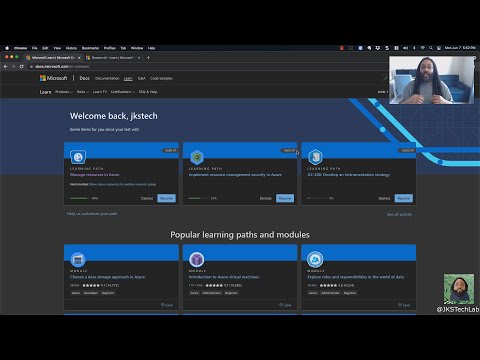Open the Code Samples link
480x360 pixels.
[x=161, y=78]
